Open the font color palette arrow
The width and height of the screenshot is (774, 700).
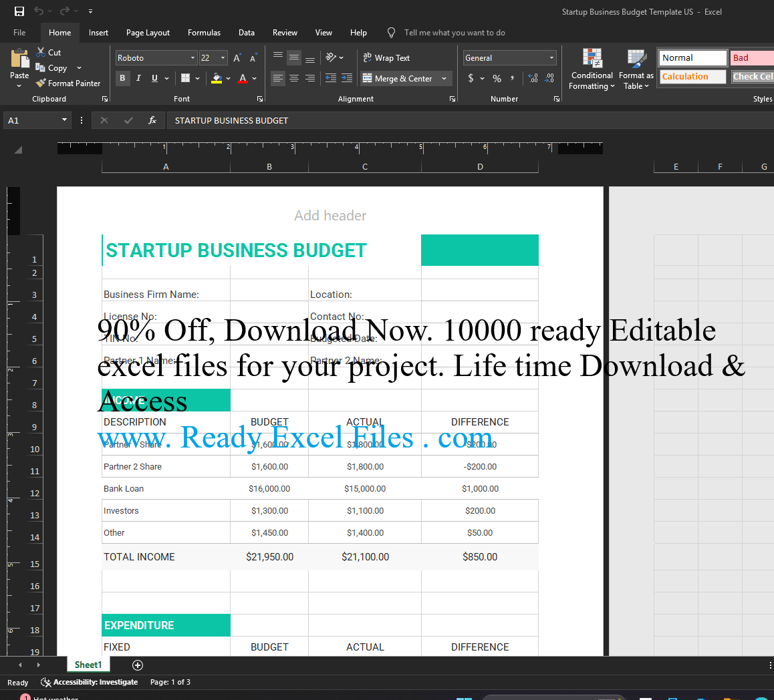pyautogui.click(x=254, y=78)
